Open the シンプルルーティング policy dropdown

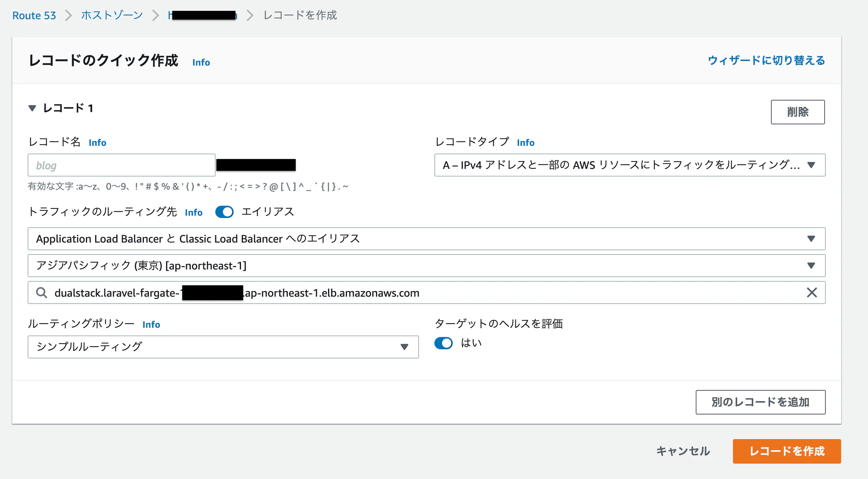(x=223, y=347)
